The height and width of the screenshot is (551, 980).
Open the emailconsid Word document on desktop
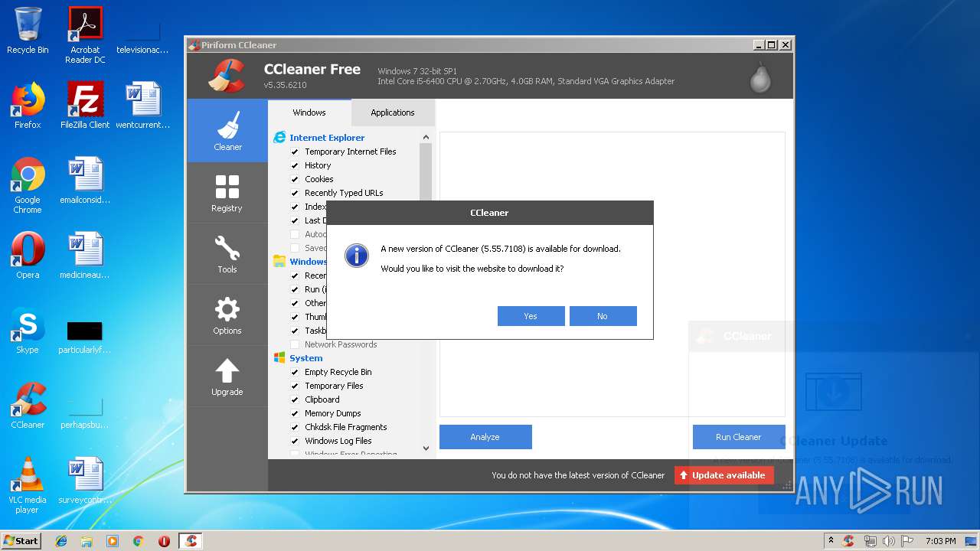(x=85, y=181)
